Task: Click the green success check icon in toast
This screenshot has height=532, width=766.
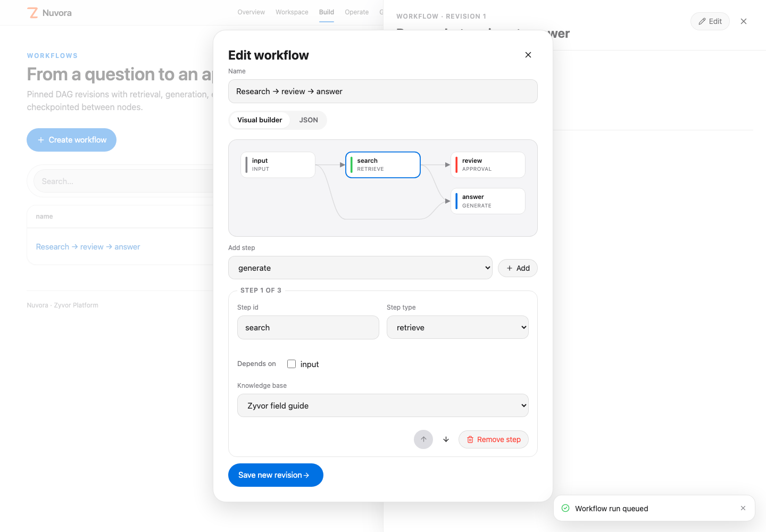Action: [565, 508]
